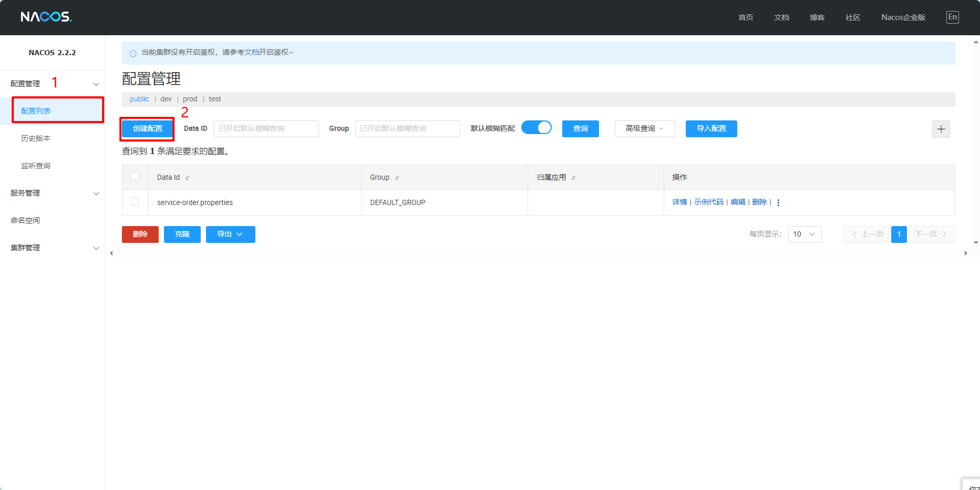Open the 文档 link in the notice banner
Screen dimensions: 980x490
click(252, 53)
